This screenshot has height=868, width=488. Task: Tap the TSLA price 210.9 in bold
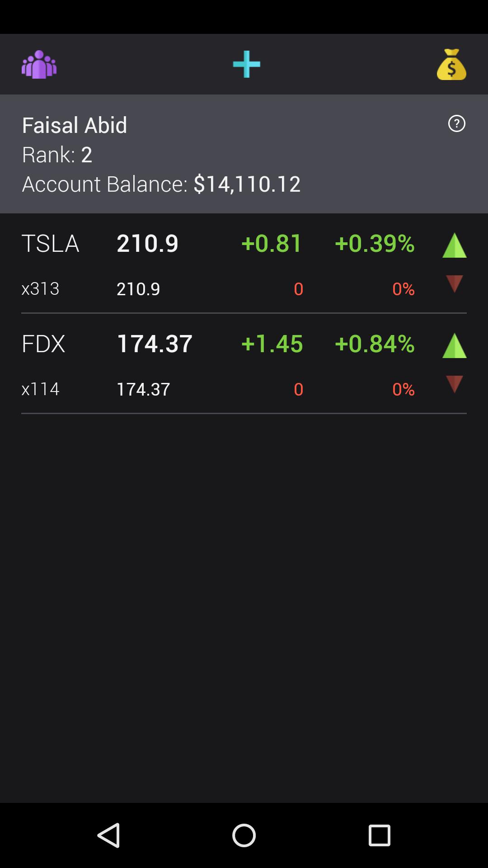(x=147, y=243)
